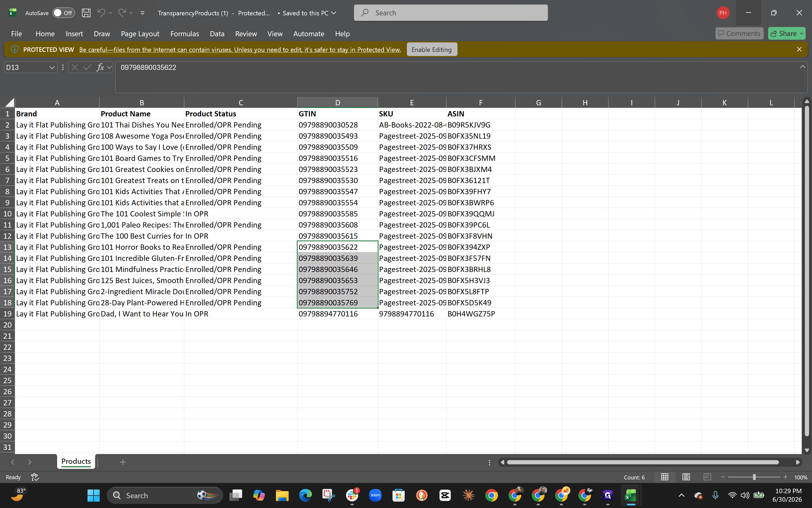Viewport: 812px width, 508px height.
Task: Switch to Page Break Preview icon
Action: pos(707,477)
